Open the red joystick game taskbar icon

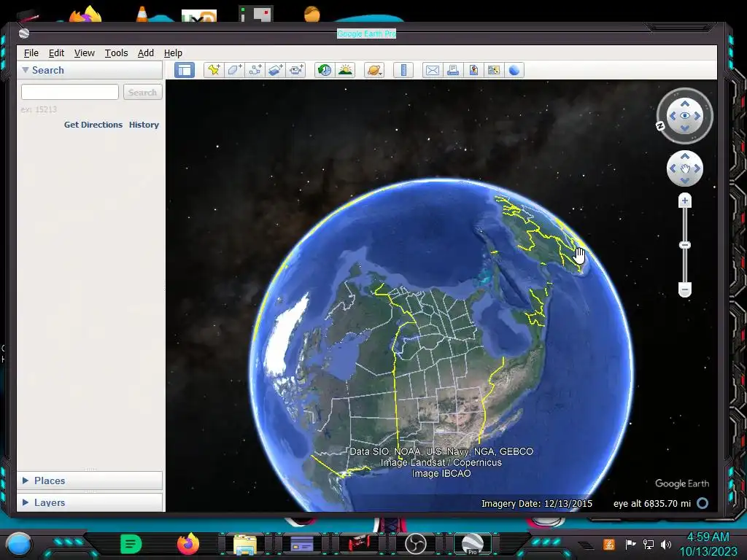[x=359, y=544]
